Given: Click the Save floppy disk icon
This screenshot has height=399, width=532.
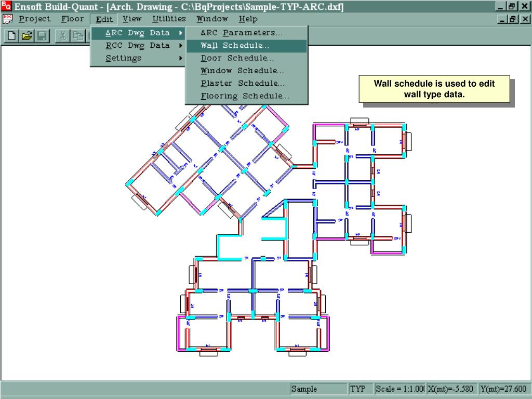Looking at the screenshot, I should tap(43, 36).
